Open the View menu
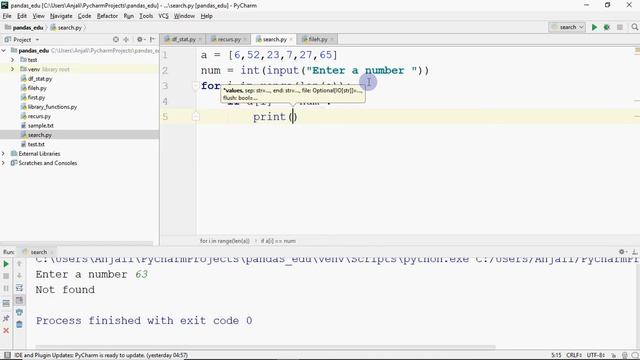 tap(38, 16)
